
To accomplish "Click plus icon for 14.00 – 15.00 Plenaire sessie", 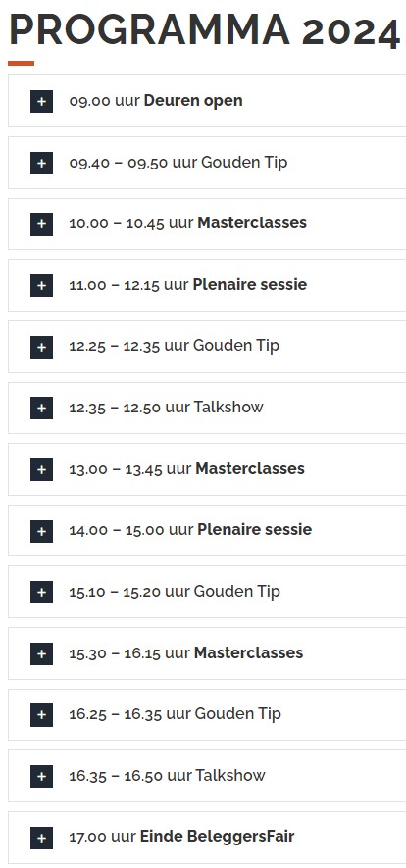I will (x=41, y=530).
